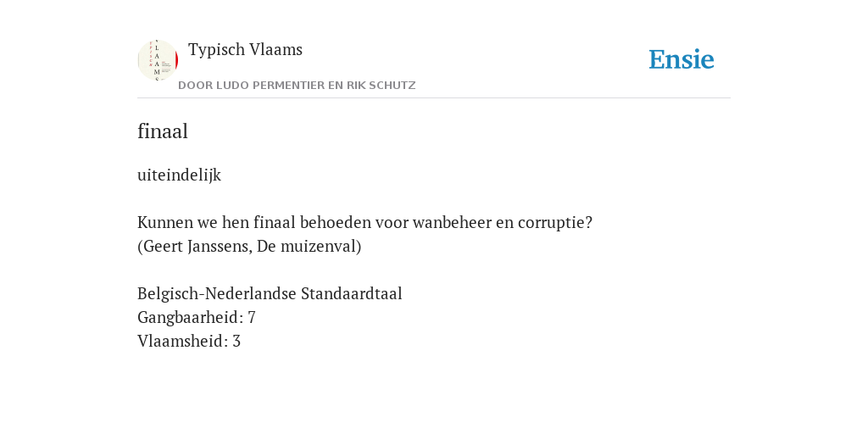This screenshot has height=434, width=868.
Task: Click the Vlaamsheid score number 3
Action: (236, 341)
